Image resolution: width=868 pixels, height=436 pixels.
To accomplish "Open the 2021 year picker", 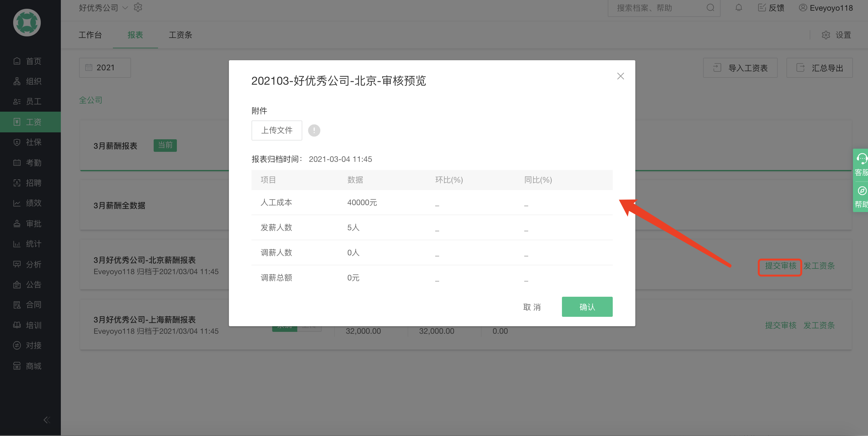I will (x=105, y=68).
